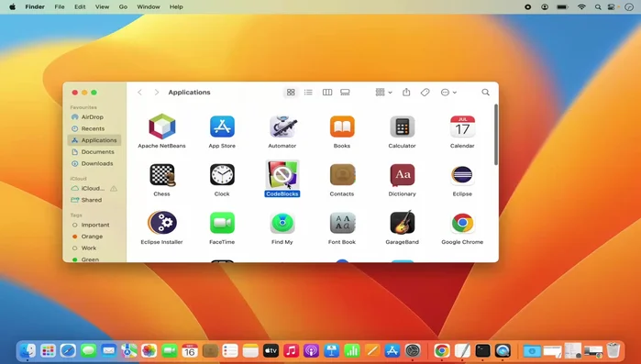The width and height of the screenshot is (641, 364).
Task: Switch to gallery view in Finder toolbar
Action: click(345, 93)
